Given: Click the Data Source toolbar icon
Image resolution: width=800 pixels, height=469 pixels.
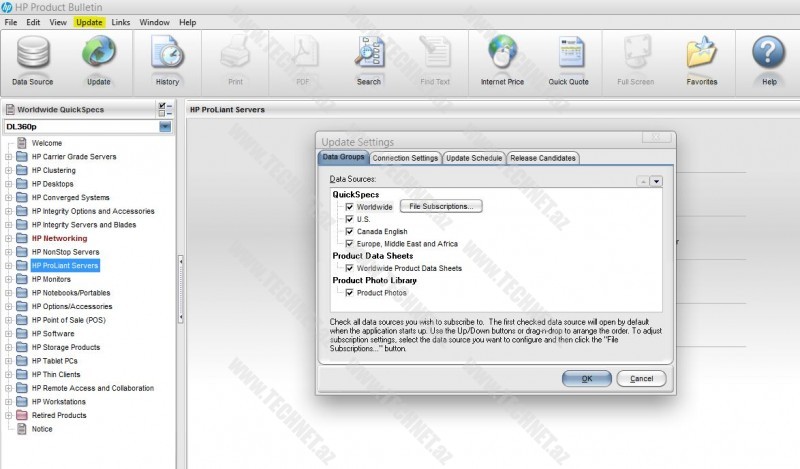Looking at the screenshot, I should tap(33, 58).
